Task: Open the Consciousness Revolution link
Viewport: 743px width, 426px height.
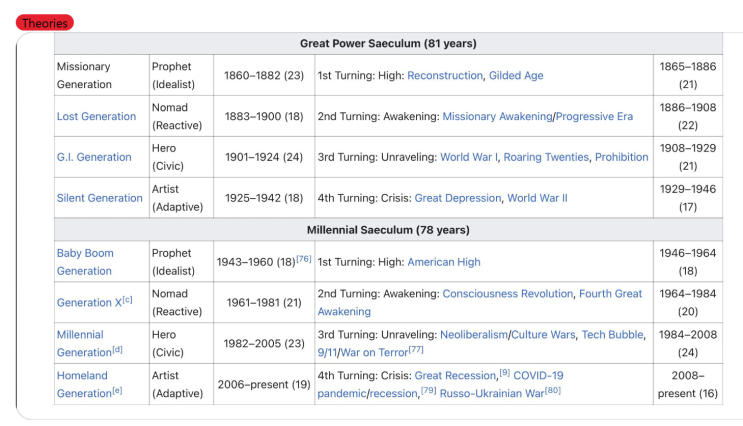Action: pos(507,294)
